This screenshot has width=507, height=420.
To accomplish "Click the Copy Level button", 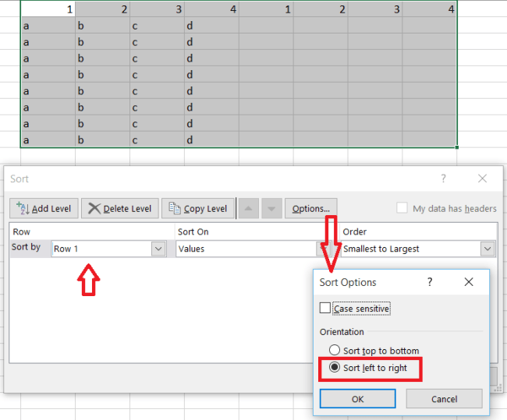I will click(197, 209).
